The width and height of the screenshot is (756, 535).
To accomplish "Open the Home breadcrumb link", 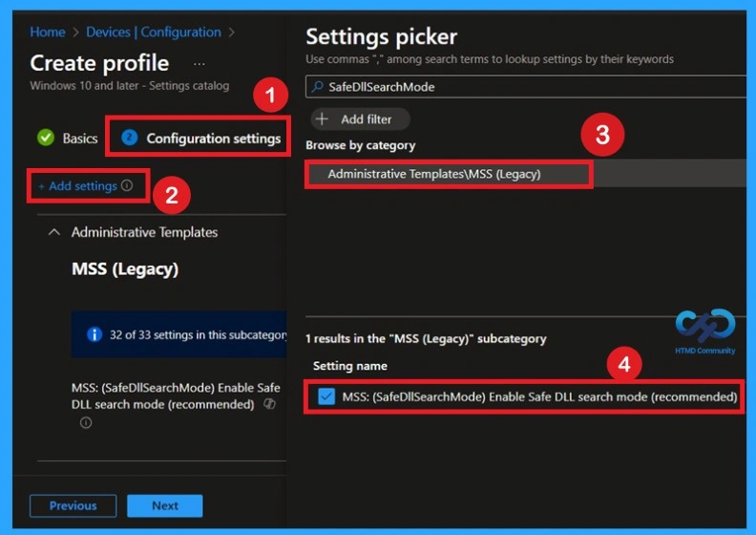I will [x=48, y=32].
